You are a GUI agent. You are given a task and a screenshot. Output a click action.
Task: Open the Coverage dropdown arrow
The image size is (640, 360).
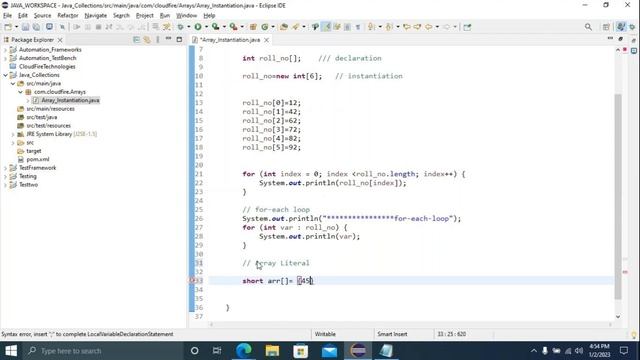[x=224, y=27]
